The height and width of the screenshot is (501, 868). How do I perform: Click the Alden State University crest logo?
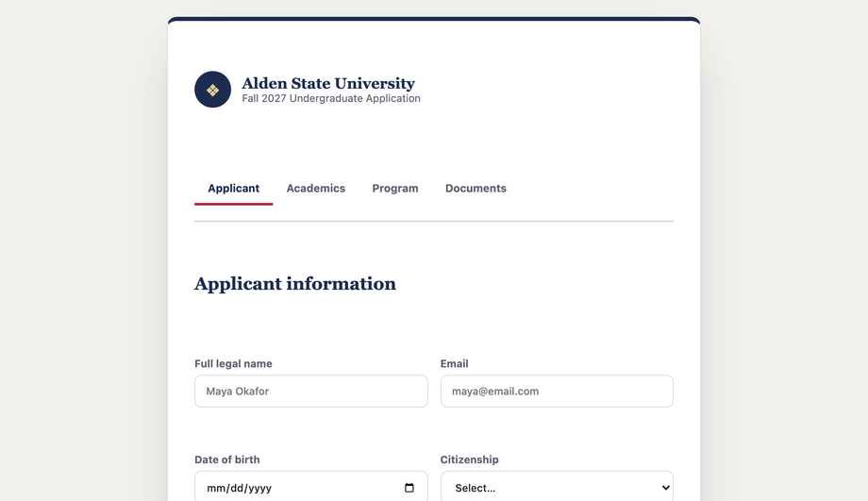[212, 89]
